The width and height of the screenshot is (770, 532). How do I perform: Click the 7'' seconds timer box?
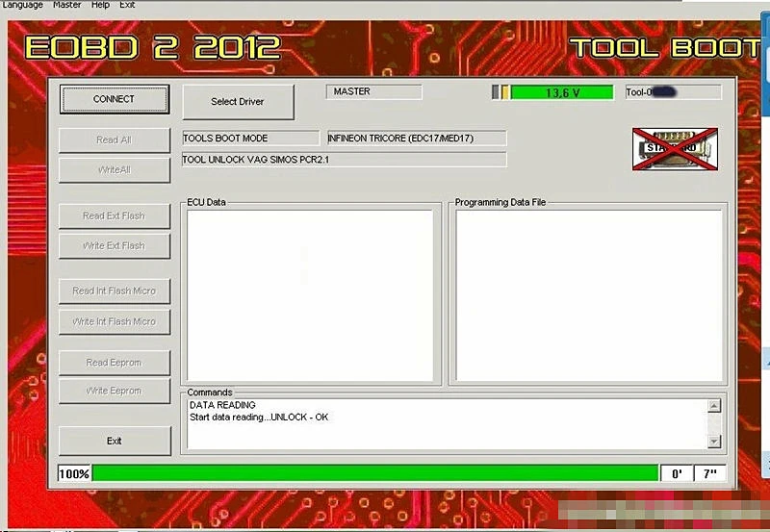[709, 473]
